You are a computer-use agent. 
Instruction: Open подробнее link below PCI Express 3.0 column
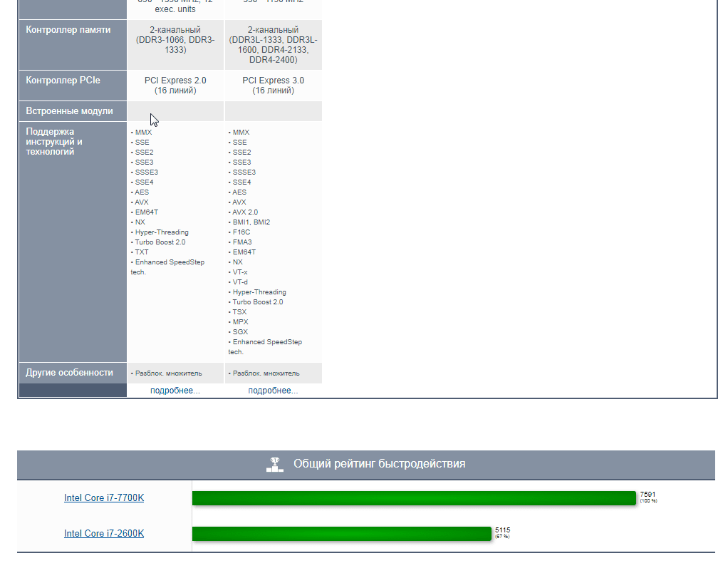[x=273, y=391]
